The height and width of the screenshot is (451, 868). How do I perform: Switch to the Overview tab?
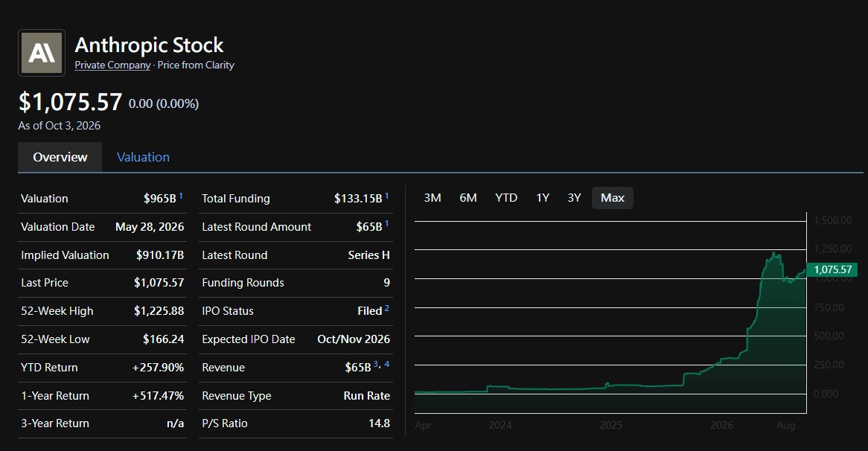[60, 157]
